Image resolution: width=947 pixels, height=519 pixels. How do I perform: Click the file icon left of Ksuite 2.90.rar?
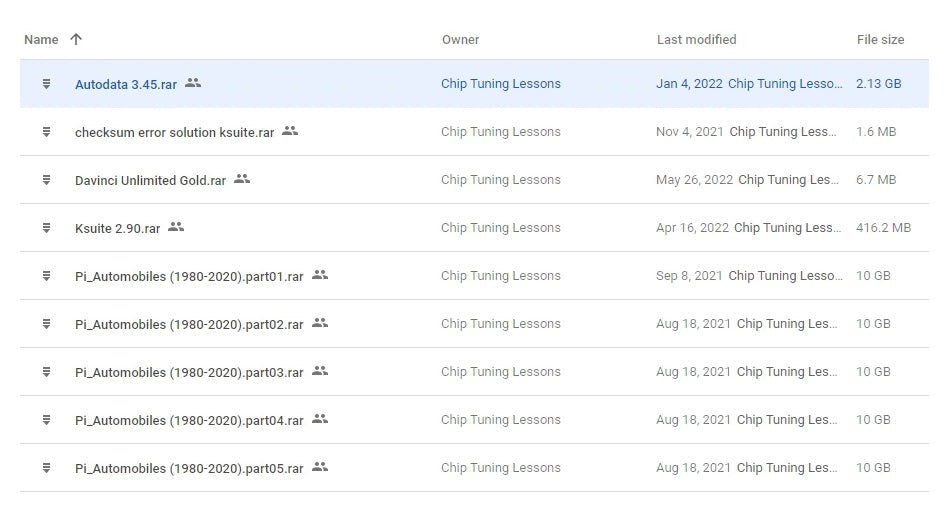point(46,228)
